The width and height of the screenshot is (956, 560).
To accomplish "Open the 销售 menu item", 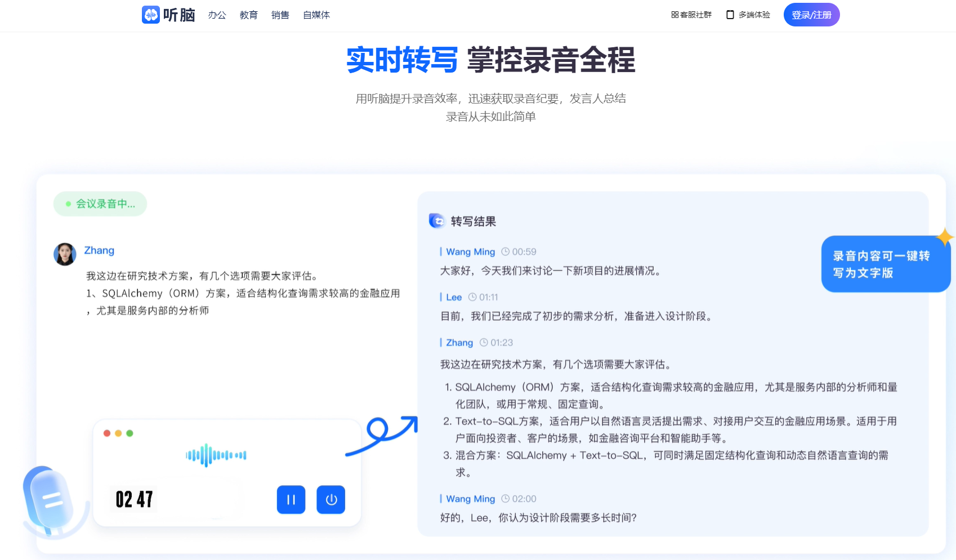I will [280, 15].
